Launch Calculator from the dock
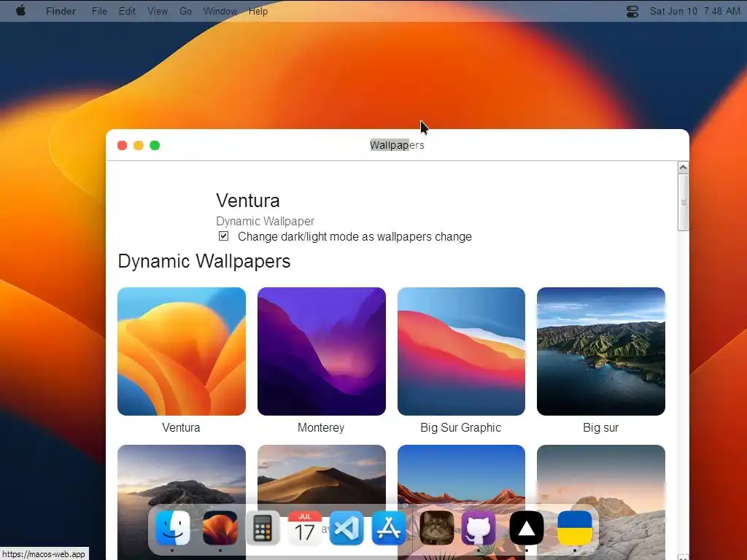This screenshot has height=560, width=747. click(263, 528)
